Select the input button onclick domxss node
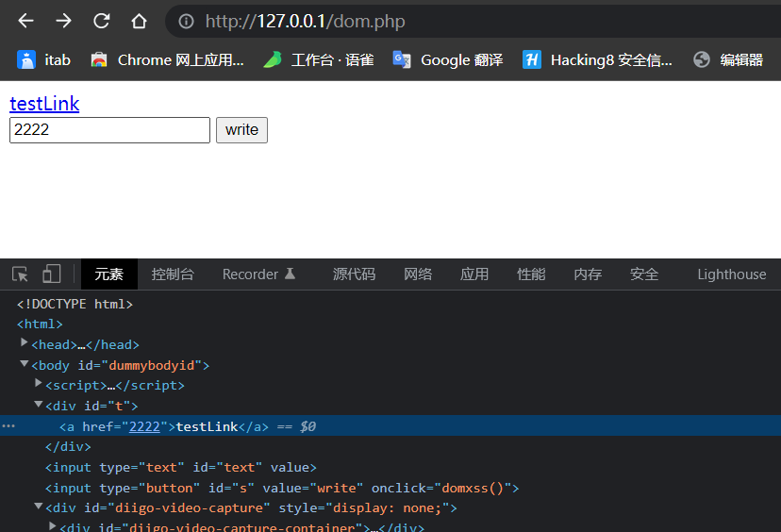 point(282,489)
